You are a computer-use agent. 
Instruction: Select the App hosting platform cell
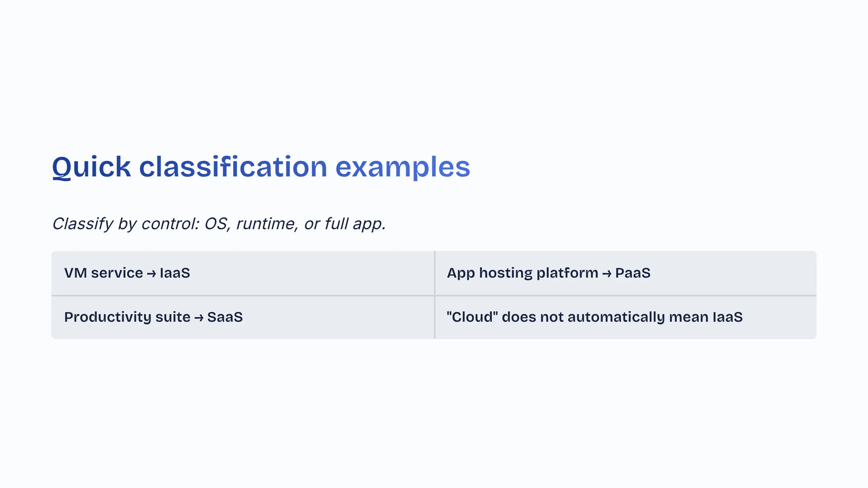626,273
